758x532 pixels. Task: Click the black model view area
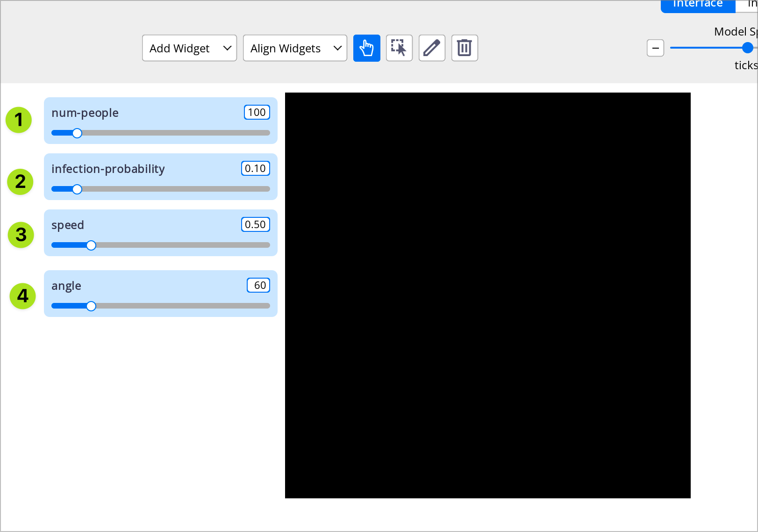(488, 295)
